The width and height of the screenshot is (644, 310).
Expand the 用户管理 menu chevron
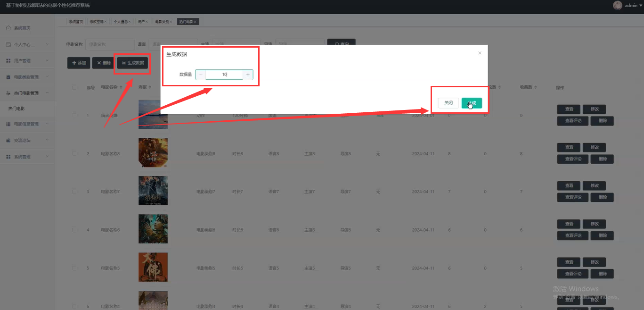click(x=47, y=61)
